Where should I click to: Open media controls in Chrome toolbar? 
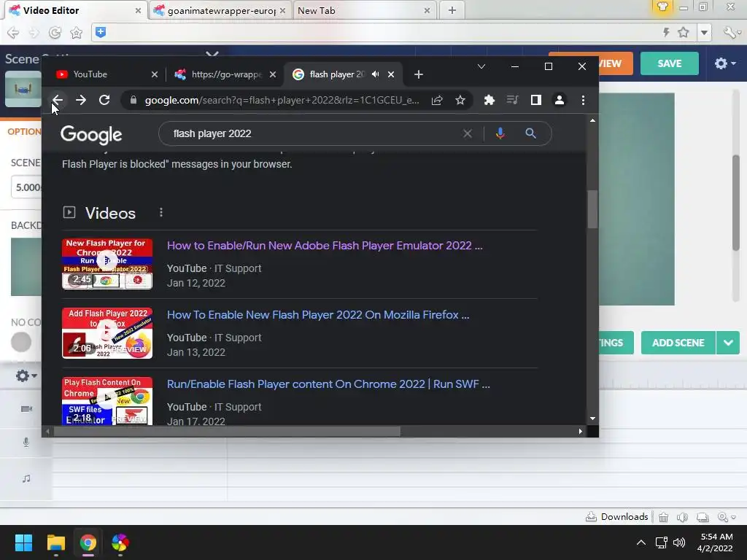tap(513, 100)
